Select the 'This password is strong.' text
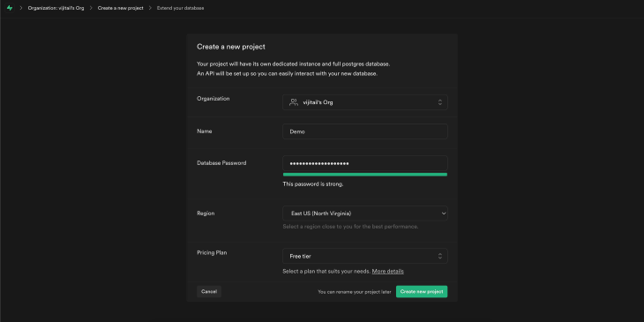The image size is (644, 322). pyautogui.click(x=313, y=184)
